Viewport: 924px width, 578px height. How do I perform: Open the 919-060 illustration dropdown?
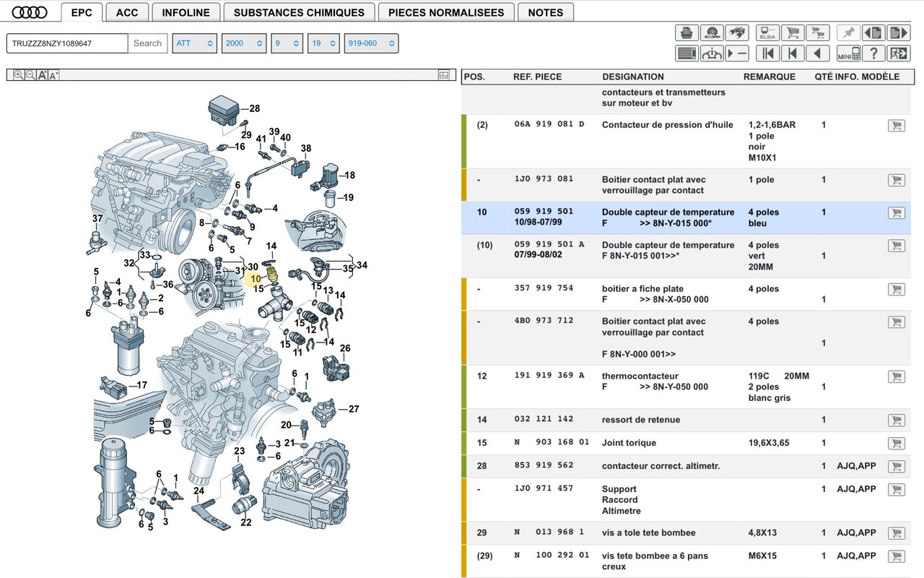pos(371,43)
